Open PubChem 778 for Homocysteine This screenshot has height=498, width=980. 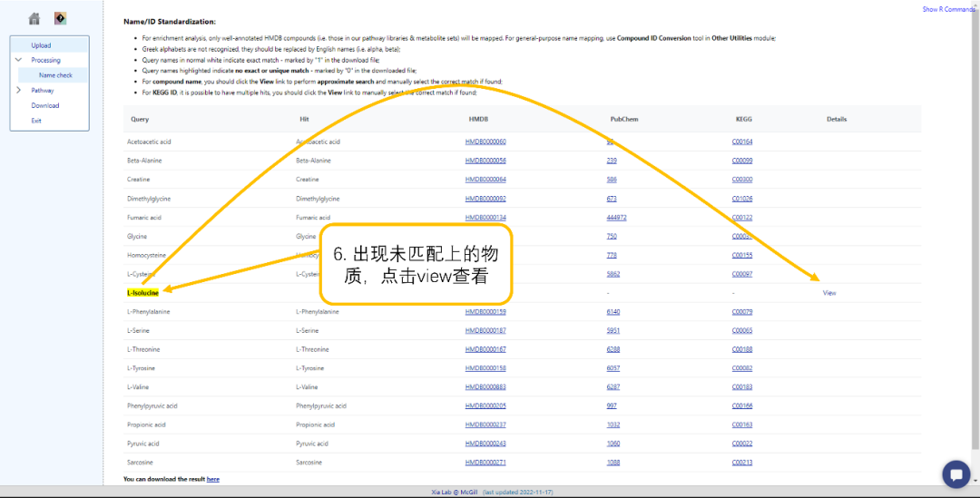[x=612, y=255]
